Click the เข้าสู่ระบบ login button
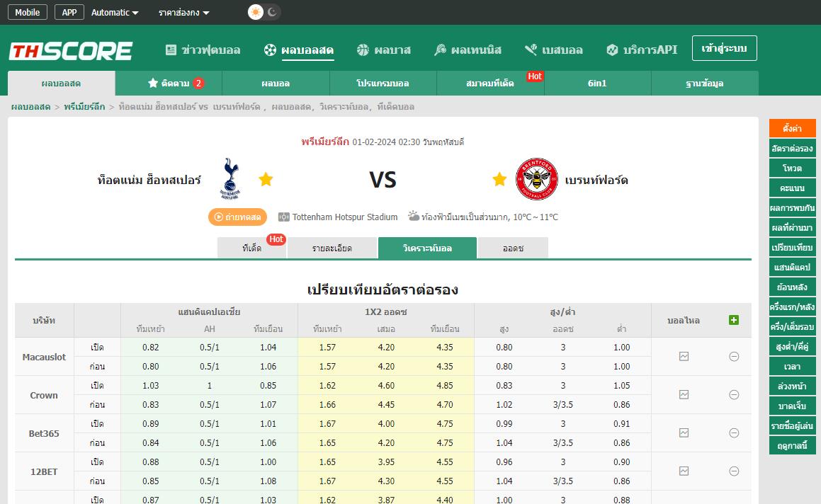Screen dimensions: 821x504 coord(724,48)
